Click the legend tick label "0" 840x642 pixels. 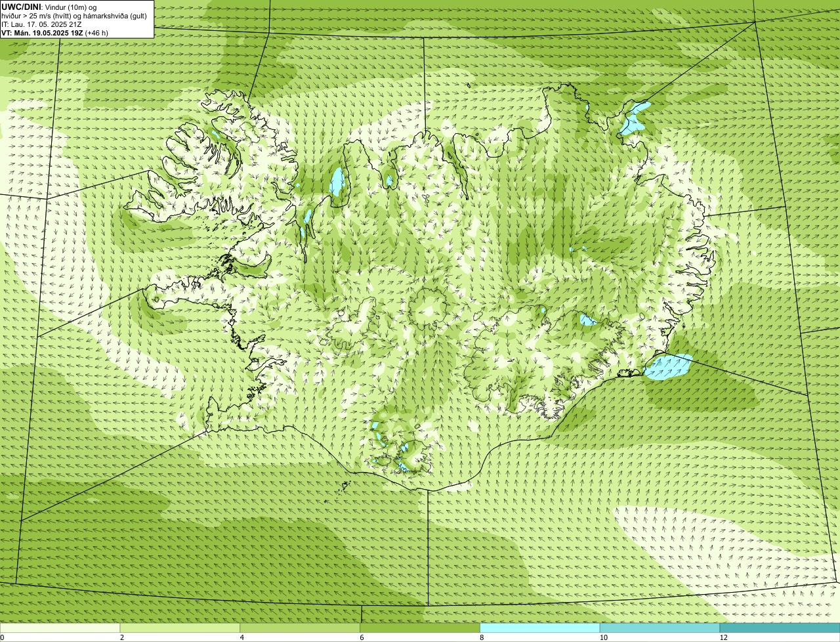click(x=2, y=637)
